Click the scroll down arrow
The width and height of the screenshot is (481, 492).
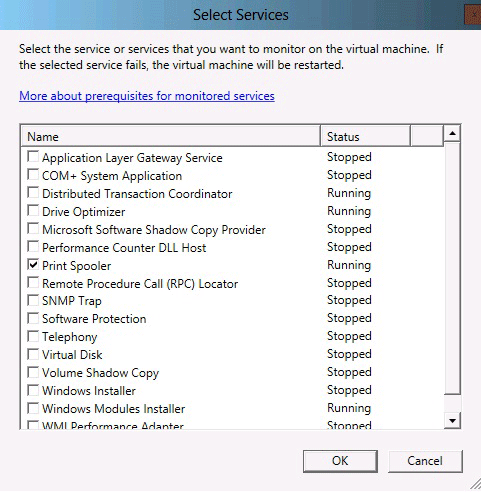pyautogui.click(x=452, y=420)
